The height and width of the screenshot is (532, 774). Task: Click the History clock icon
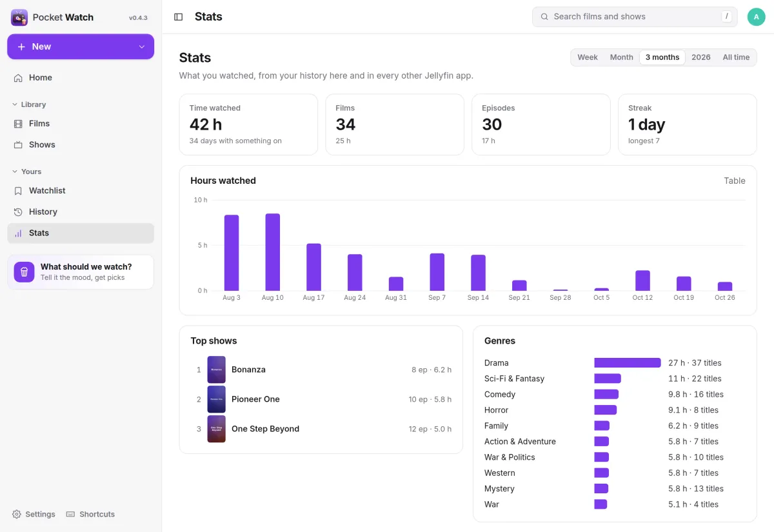[x=18, y=212]
